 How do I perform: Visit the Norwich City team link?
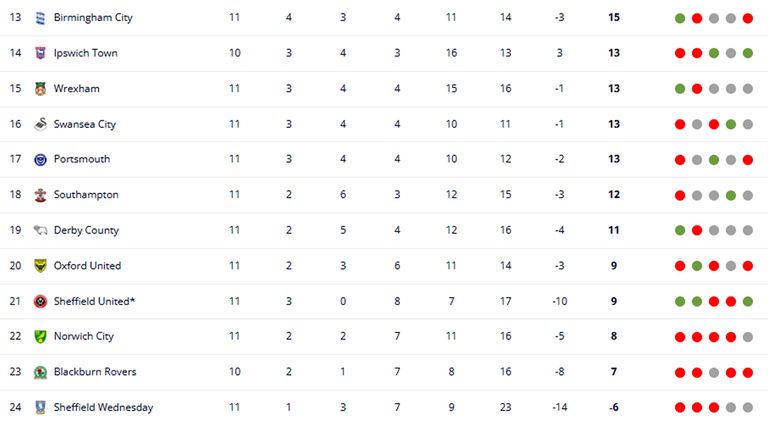pyautogui.click(x=84, y=337)
